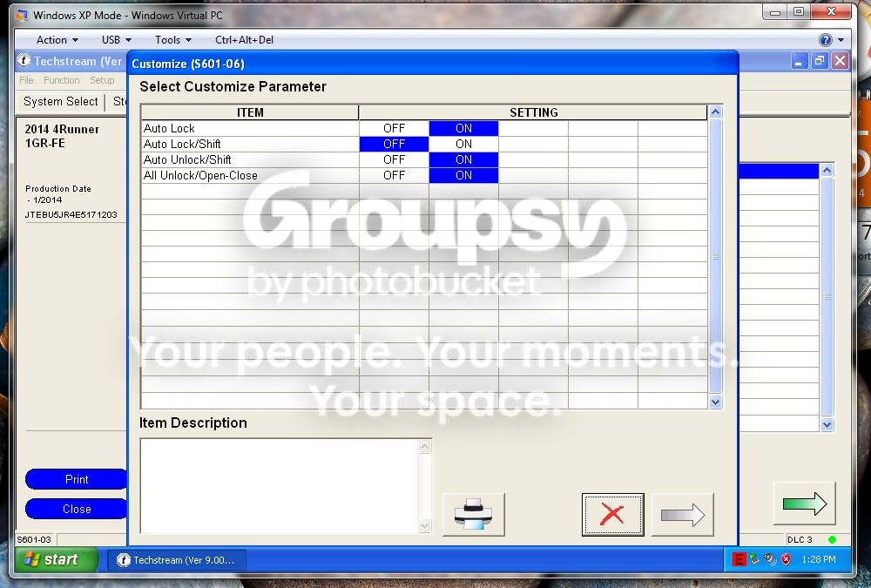Image resolution: width=871 pixels, height=588 pixels.
Task: Open Techstream Setup menu
Action: pyautogui.click(x=102, y=80)
